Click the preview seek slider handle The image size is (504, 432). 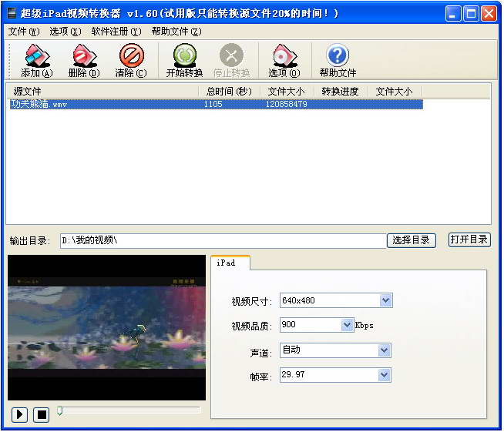pos(60,410)
